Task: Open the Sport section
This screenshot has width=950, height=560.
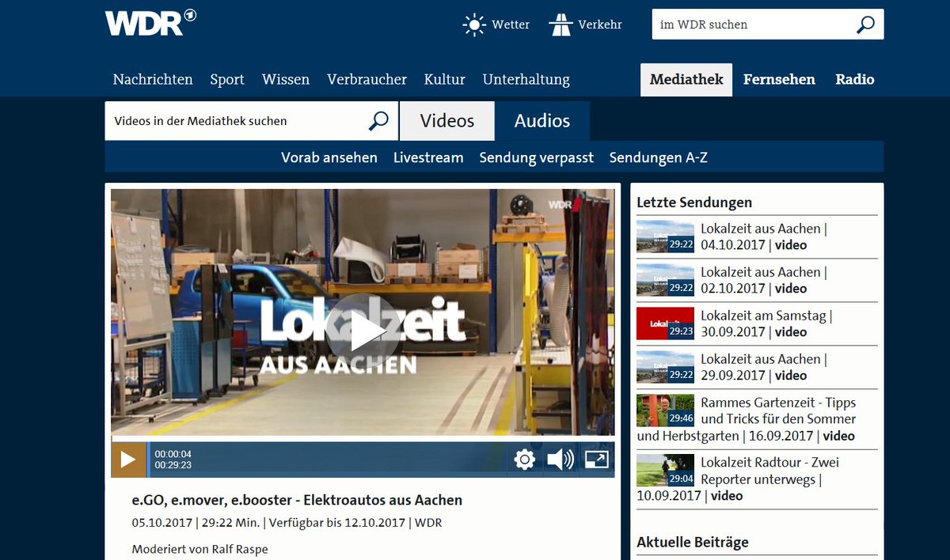Action: click(227, 79)
